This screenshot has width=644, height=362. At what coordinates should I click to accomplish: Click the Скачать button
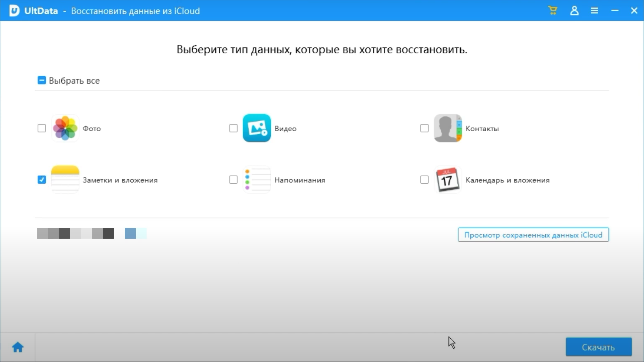click(x=599, y=347)
